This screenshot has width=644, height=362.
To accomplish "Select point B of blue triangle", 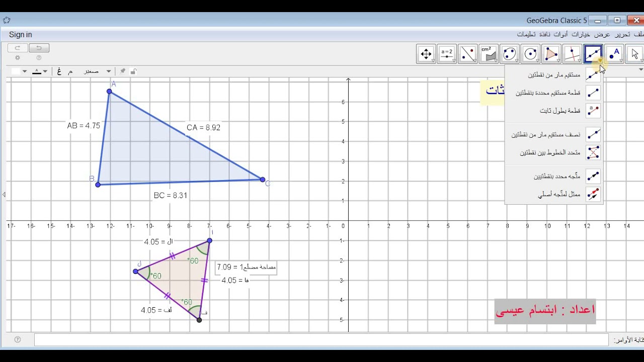I will 98,185.
